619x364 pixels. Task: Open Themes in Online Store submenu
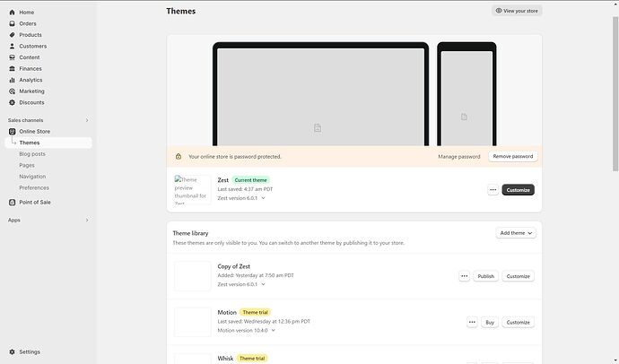point(48,143)
